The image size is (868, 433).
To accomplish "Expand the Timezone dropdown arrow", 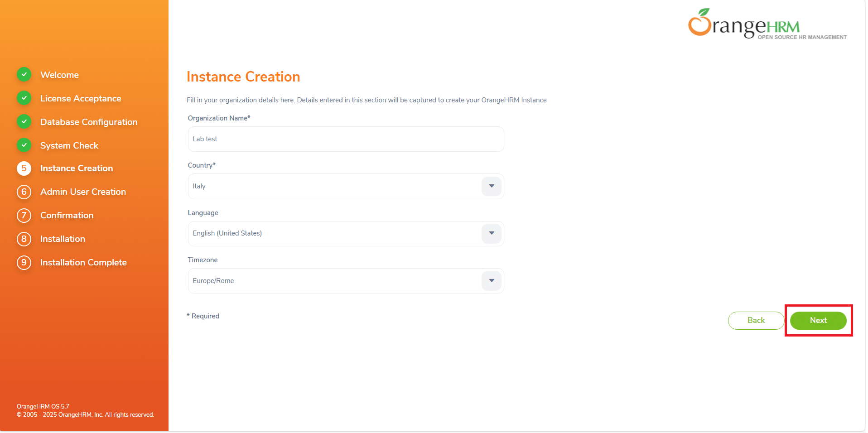I will (492, 281).
